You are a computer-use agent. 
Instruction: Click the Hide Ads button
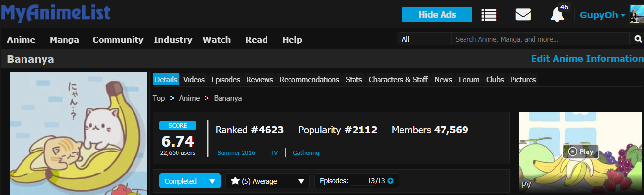coord(437,15)
